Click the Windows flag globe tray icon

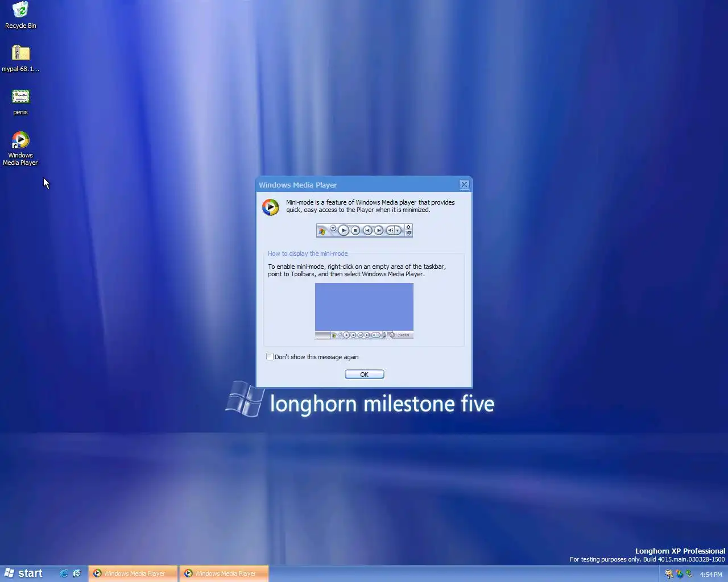679,574
